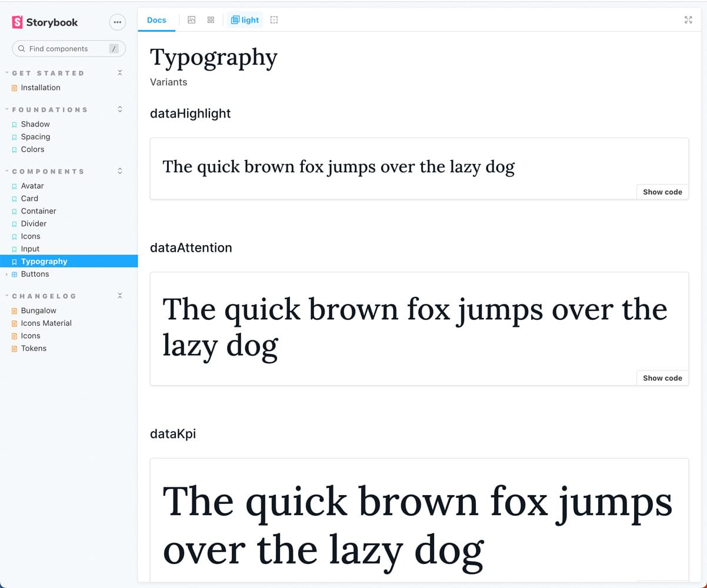Open the Tokens changelog document

(34, 348)
